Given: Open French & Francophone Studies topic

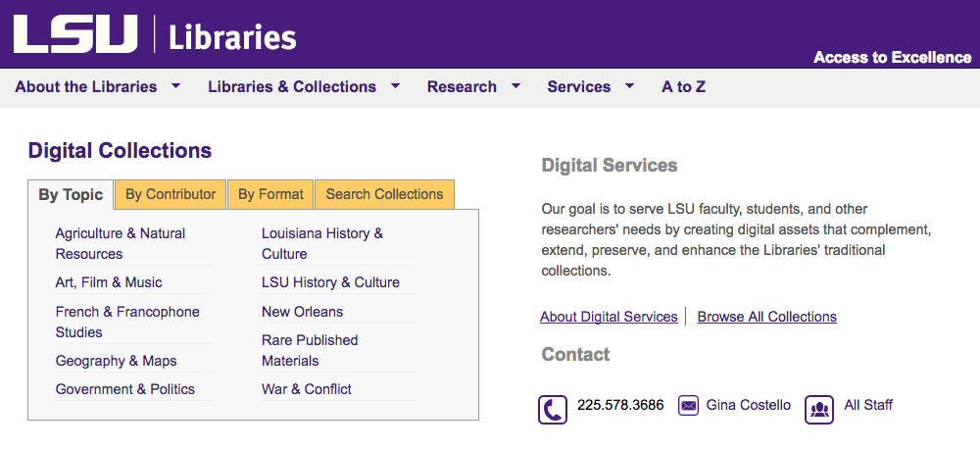Looking at the screenshot, I should 127,322.
